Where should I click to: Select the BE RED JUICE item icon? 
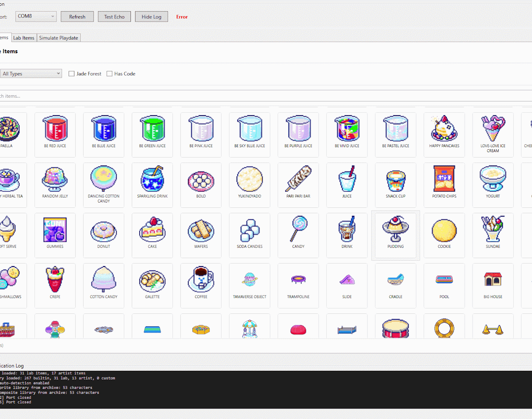(x=55, y=129)
